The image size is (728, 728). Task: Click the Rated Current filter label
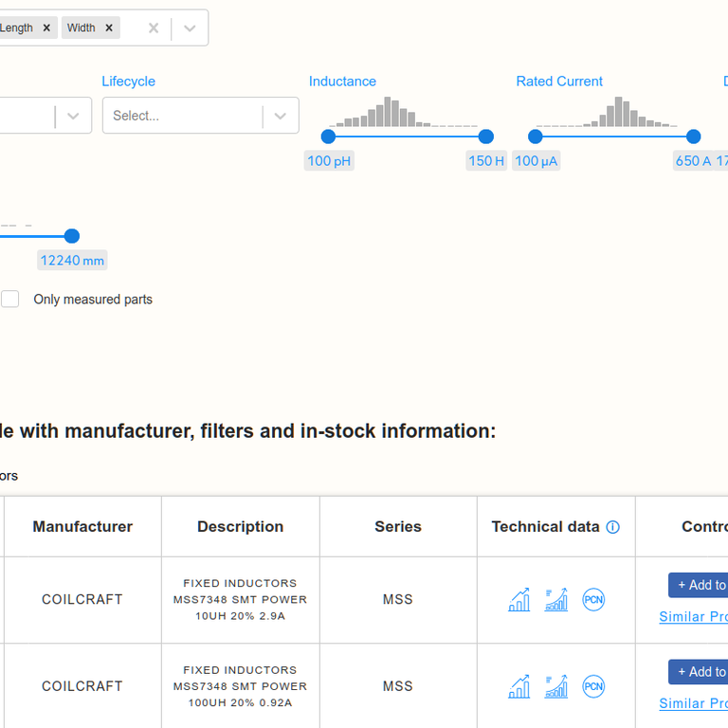pyautogui.click(x=559, y=82)
